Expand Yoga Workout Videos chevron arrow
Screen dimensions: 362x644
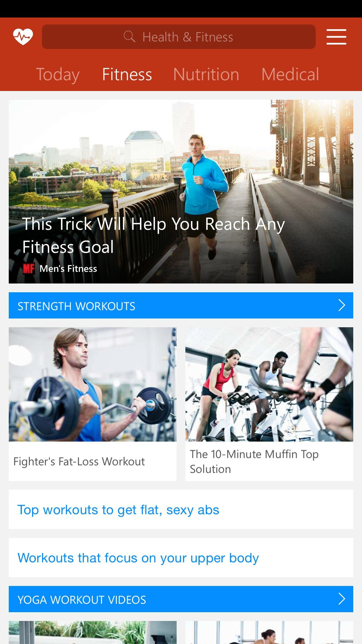click(x=342, y=599)
